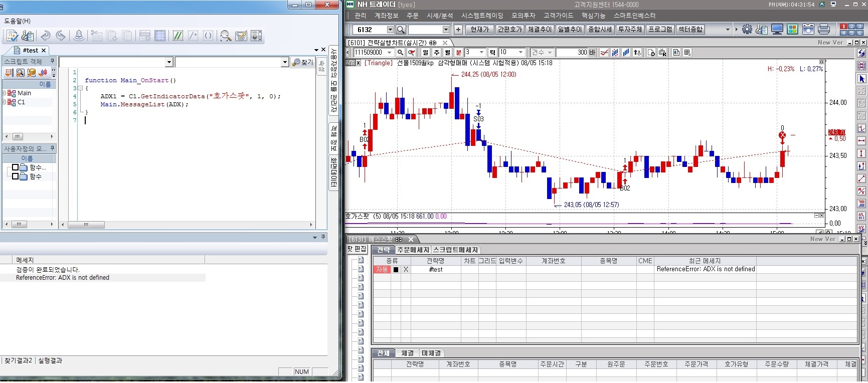Image resolution: width=868 pixels, height=383 pixels.
Task: Click the magnifier search icon in script toolbar
Action: coord(226,36)
